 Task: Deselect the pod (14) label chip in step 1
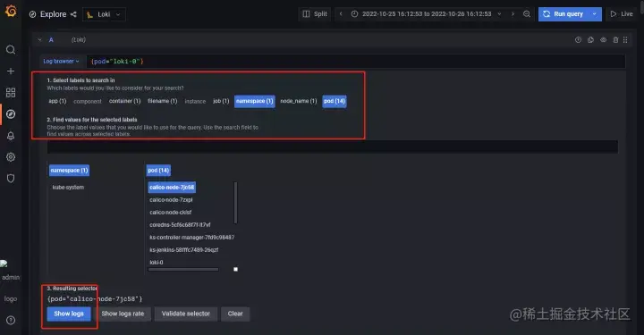pos(335,101)
